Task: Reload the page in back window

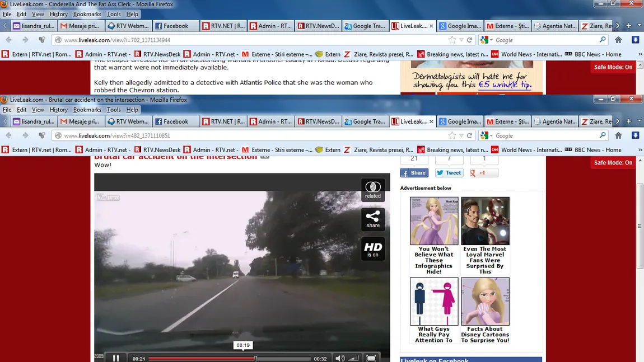Action: [469, 40]
